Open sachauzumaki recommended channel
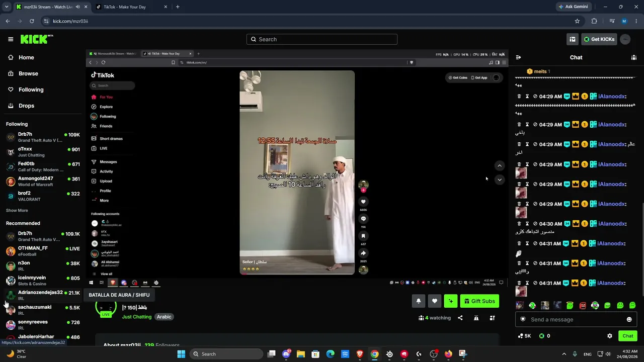 pyautogui.click(x=43, y=310)
